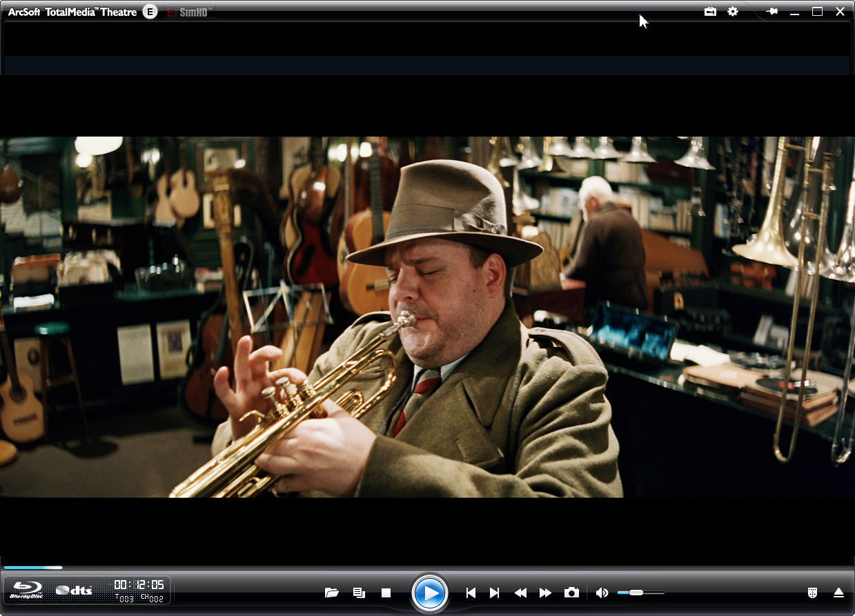Screen dimensions: 855x616
Task: Open a media file with the folder icon
Action: coord(332,593)
